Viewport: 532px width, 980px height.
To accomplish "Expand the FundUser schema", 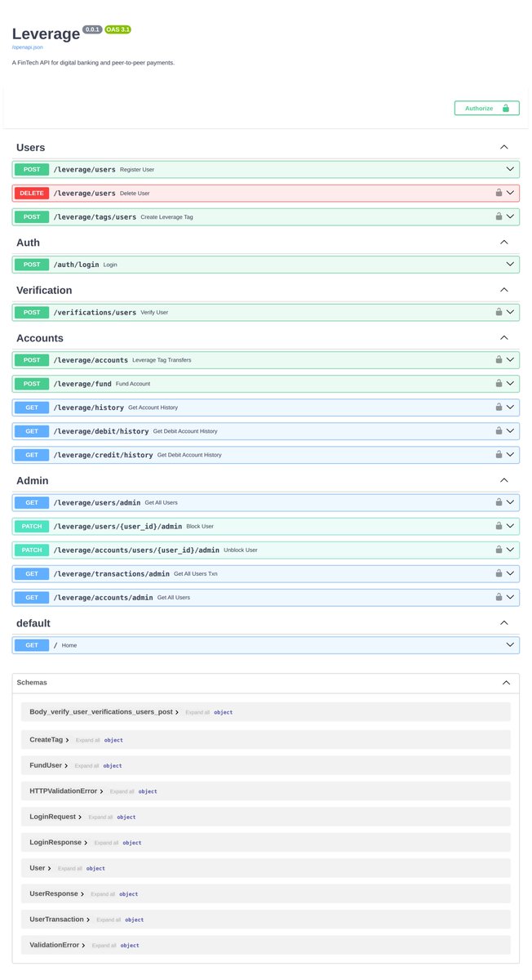I will pos(49,765).
